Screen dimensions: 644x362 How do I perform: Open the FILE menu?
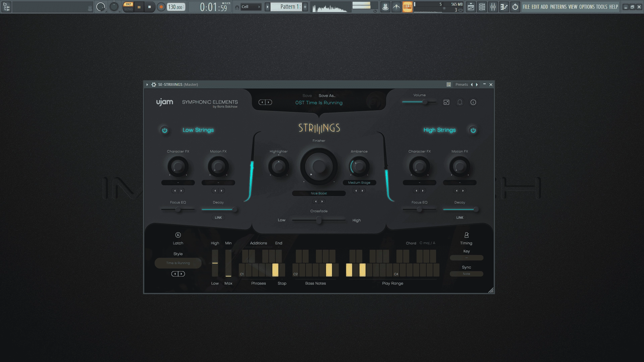pos(526,7)
